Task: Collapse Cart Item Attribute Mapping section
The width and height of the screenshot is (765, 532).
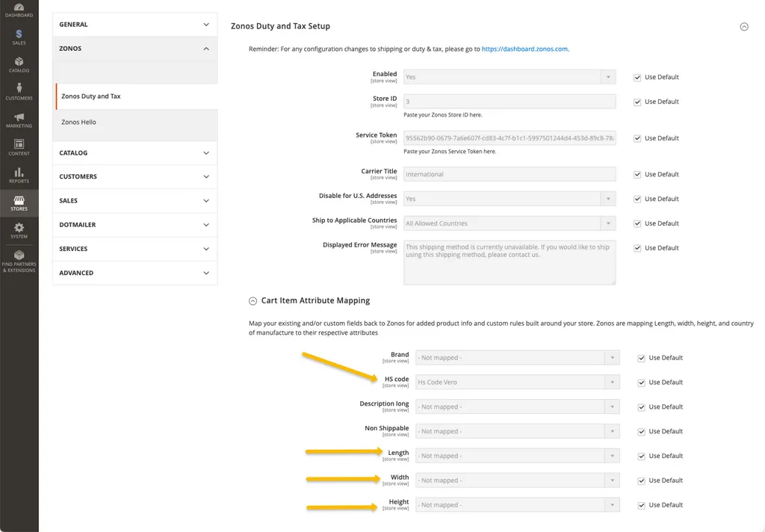Action: click(x=253, y=301)
